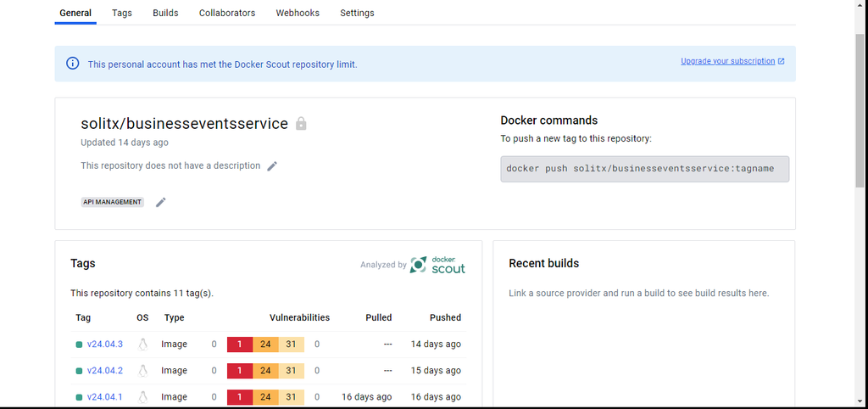Click the green status dot for v24.04.2
868x409 pixels.
point(79,371)
